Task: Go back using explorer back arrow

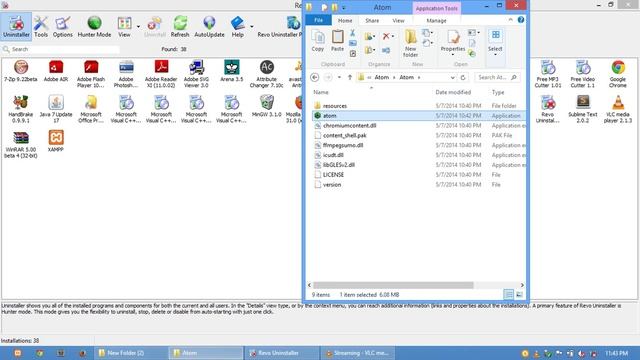Action: coord(314,77)
